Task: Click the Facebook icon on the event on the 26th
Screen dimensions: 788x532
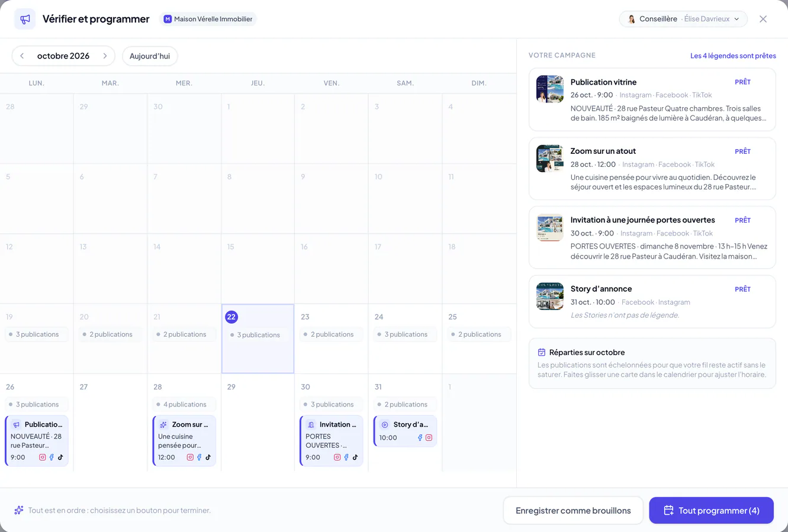Action: tap(52, 457)
